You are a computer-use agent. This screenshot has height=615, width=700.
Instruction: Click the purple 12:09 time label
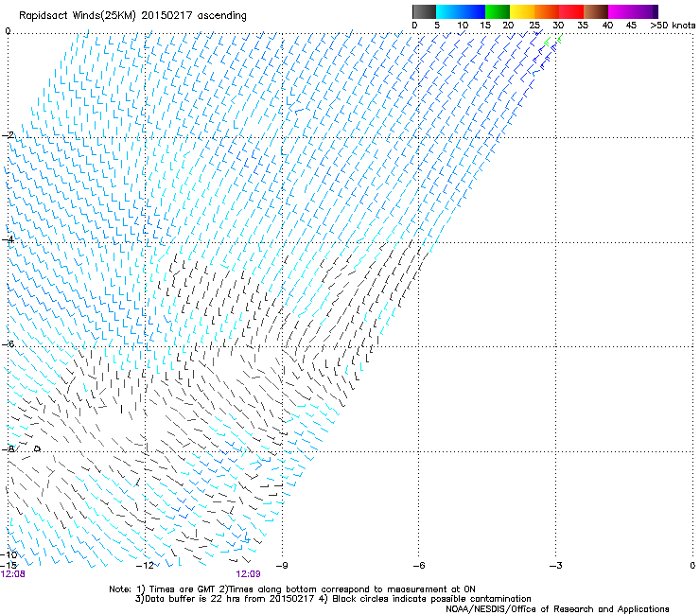pyautogui.click(x=248, y=574)
